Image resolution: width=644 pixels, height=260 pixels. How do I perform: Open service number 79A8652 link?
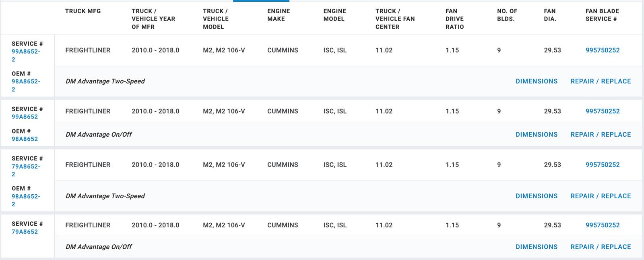[25, 232]
